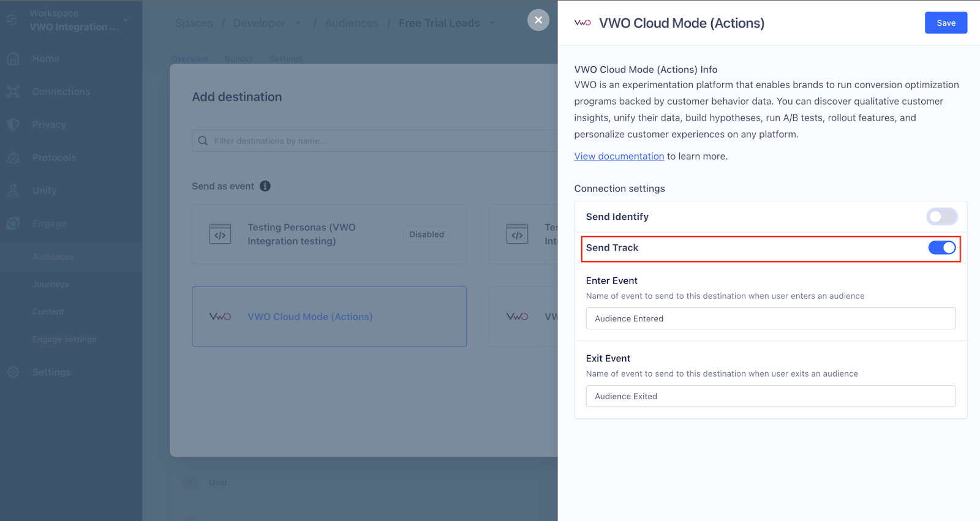
Task: Open the Workspace switcher dropdown
Action: pos(73,20)
